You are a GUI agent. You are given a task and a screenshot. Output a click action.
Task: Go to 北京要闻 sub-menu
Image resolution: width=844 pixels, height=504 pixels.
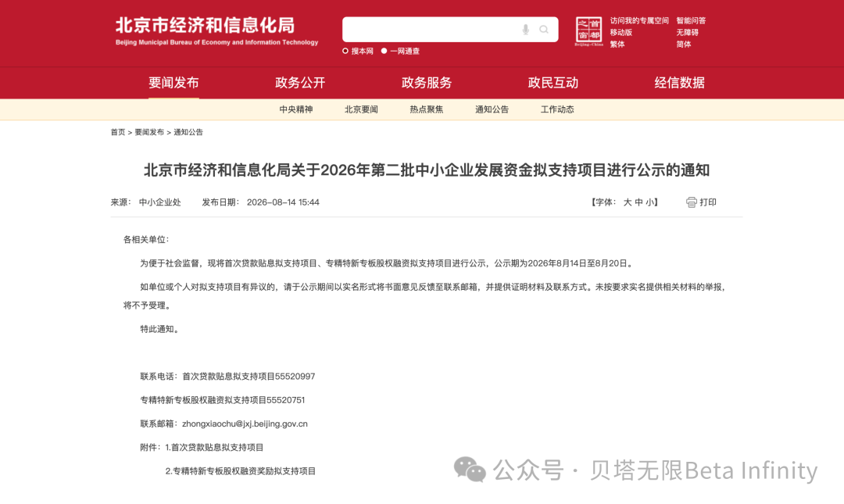tap(361, 109)
